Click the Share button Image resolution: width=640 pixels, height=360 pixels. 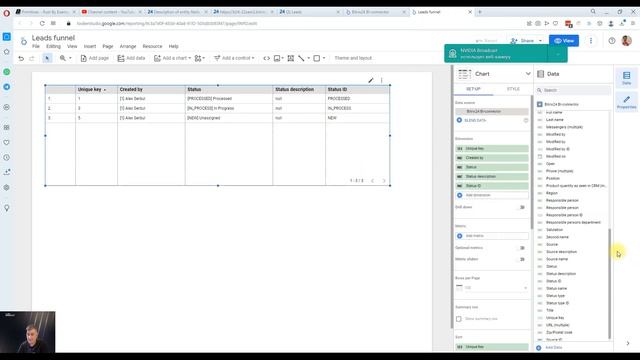[523, 41]
